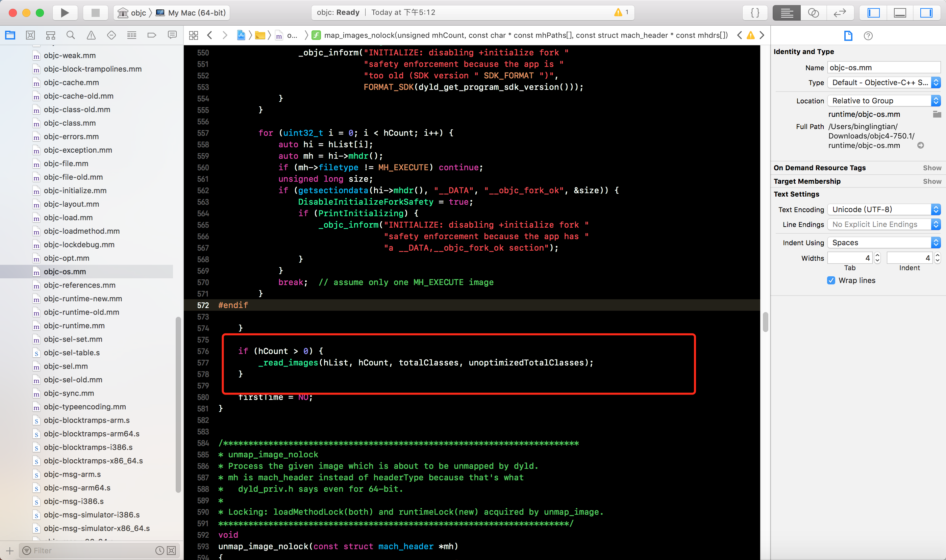Click the Name field objc-os.mm

tap(883, 68)
